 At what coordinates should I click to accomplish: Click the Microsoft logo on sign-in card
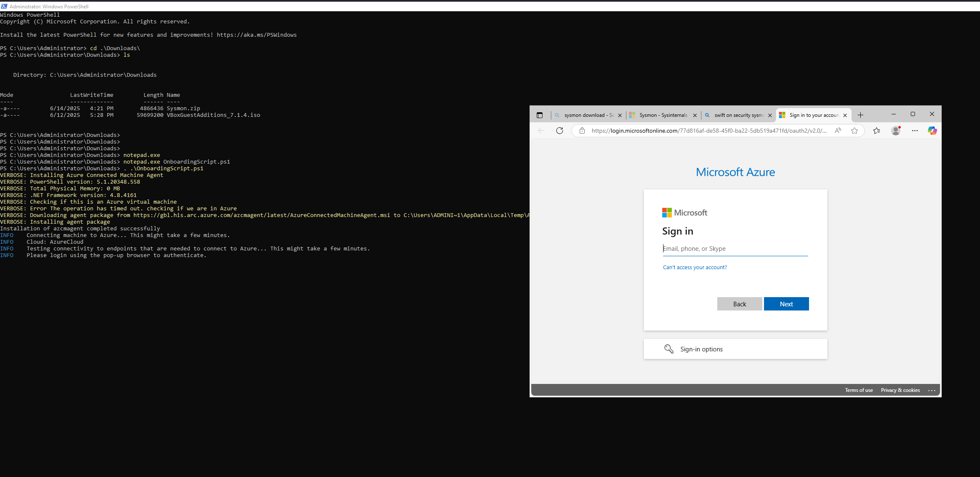click(685, 213)
